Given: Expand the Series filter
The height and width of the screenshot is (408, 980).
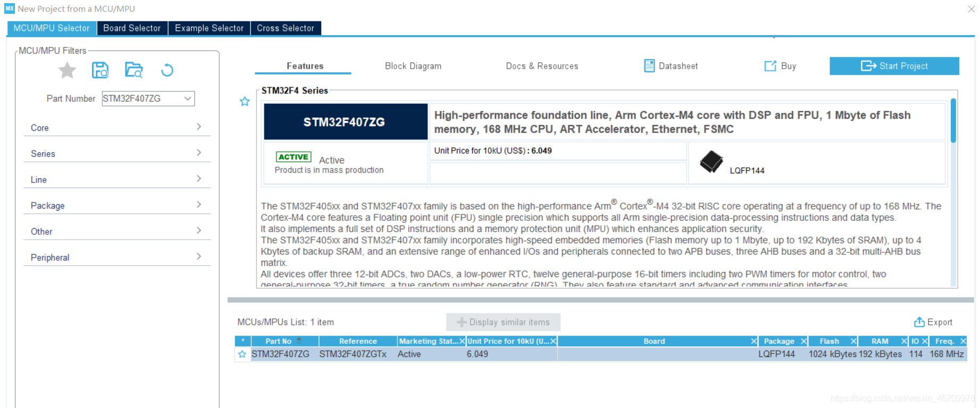Looking at the screenshot, I should click(x=117, y=154).
